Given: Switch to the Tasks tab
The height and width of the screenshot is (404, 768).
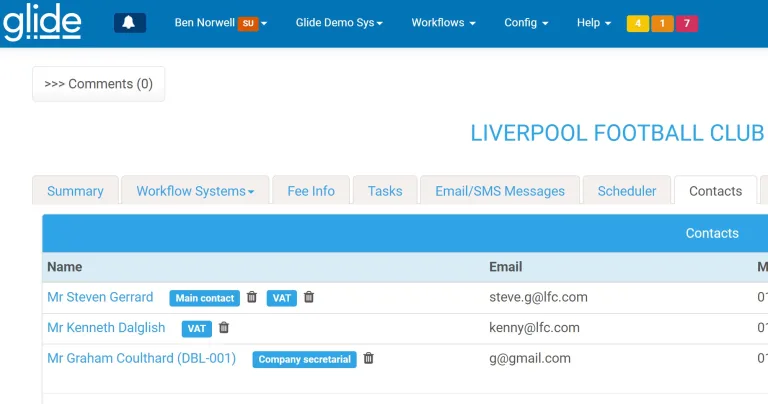Looking at the screenshot, I should pos(385,190).
